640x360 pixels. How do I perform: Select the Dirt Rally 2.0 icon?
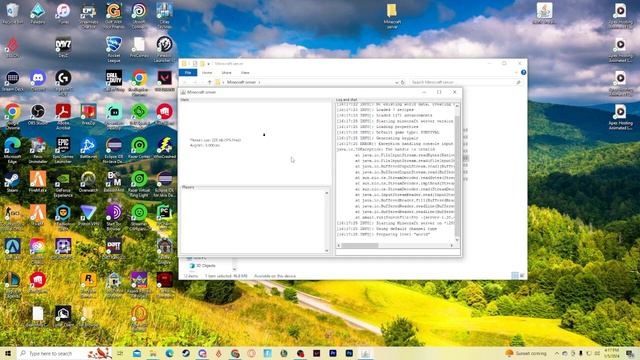click(113, 249)
